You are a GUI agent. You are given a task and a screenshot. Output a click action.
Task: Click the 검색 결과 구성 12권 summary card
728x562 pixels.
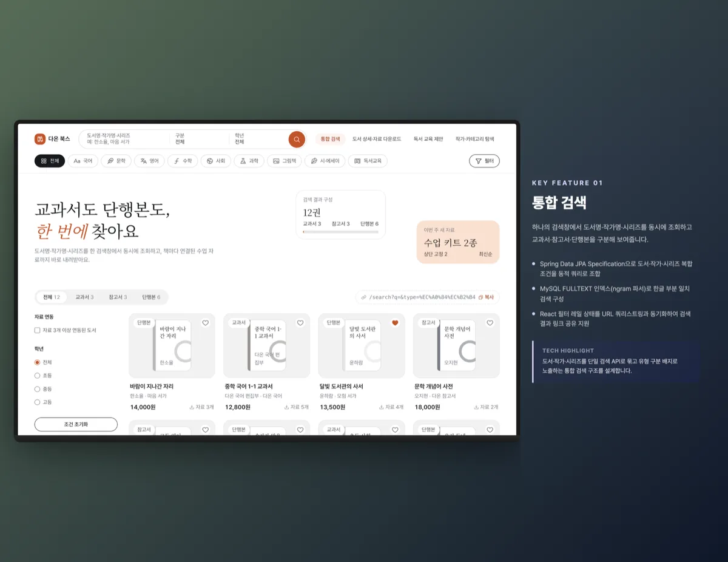tap(341, 215)
